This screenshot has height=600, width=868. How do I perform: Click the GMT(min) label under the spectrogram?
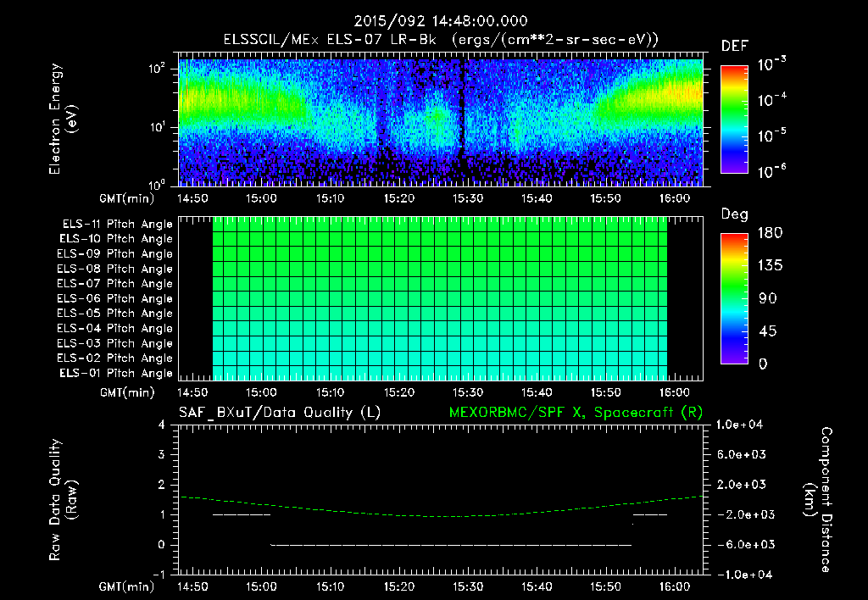(x=127, y=198)
